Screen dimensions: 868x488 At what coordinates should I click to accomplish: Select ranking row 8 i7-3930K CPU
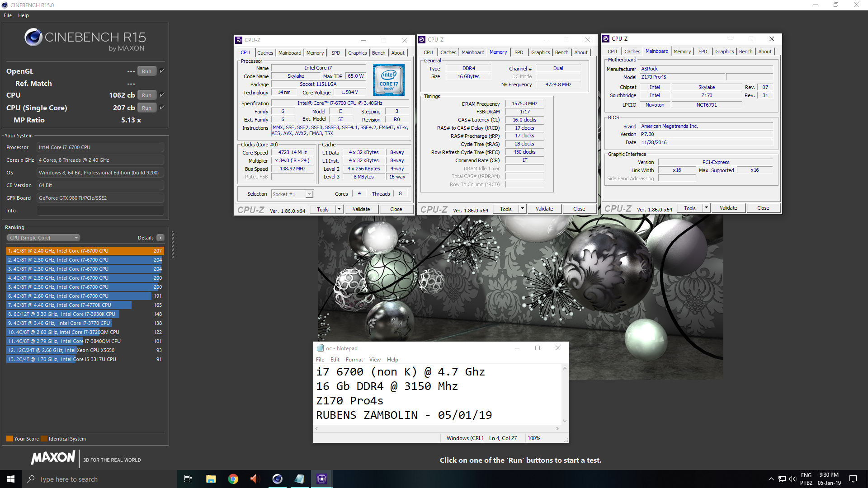tap(85, 314)
